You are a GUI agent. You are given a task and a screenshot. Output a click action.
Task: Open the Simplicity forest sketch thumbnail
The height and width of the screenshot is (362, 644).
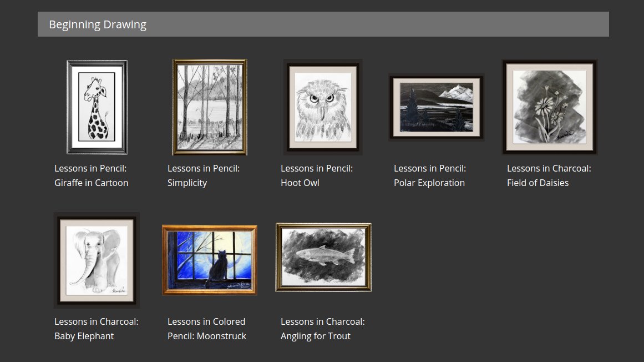pyautogui.click(x=210, y=107)
